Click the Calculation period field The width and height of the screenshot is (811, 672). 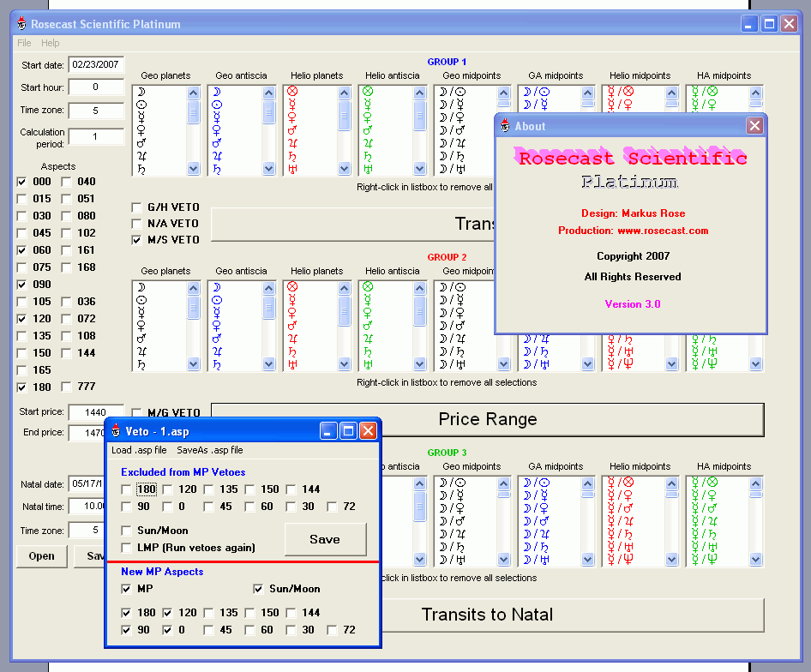tap(96, 136)
